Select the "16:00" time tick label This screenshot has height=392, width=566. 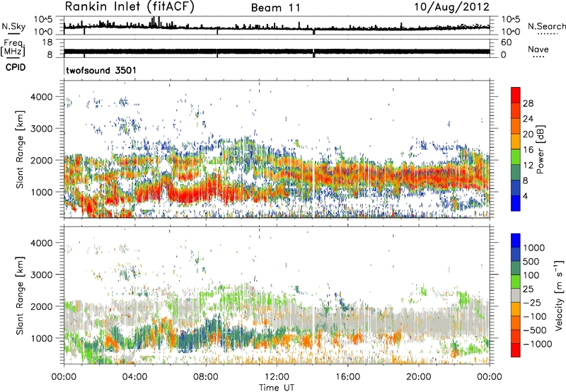tap(347, 377)
